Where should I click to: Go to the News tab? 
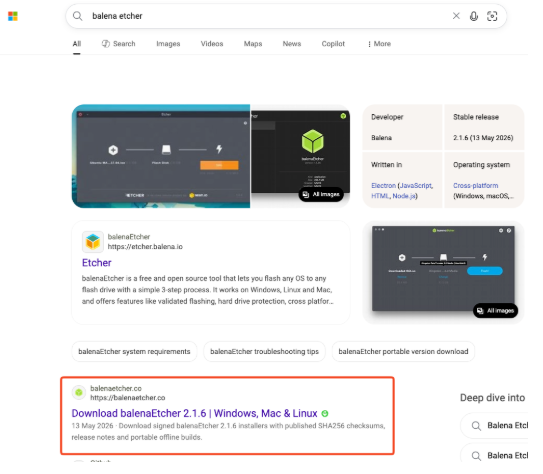[x=292, y=44]
